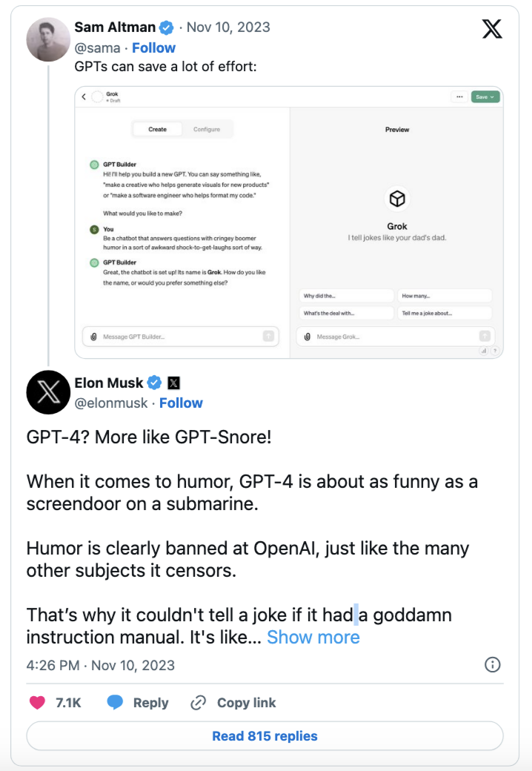This screenshot has height=771, width=532.
Task: Click the Copy link label
Action: [x=246, y=703]
